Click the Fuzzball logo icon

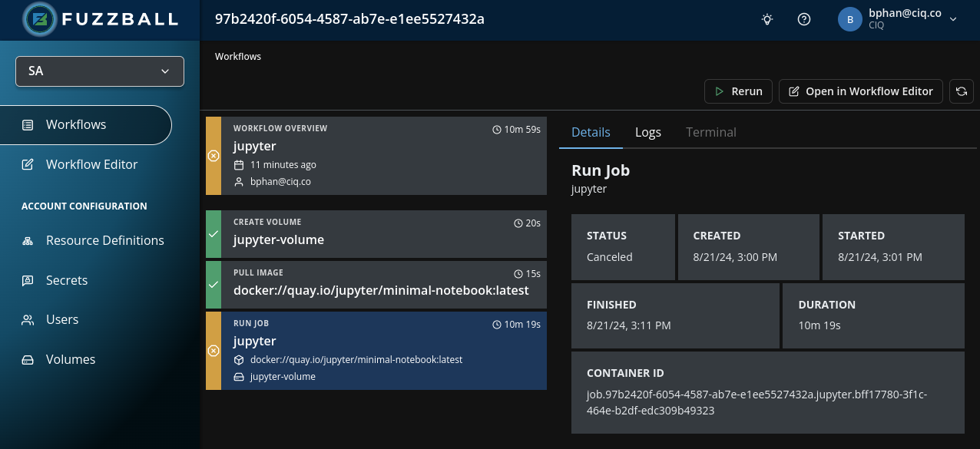click(41, 19)
